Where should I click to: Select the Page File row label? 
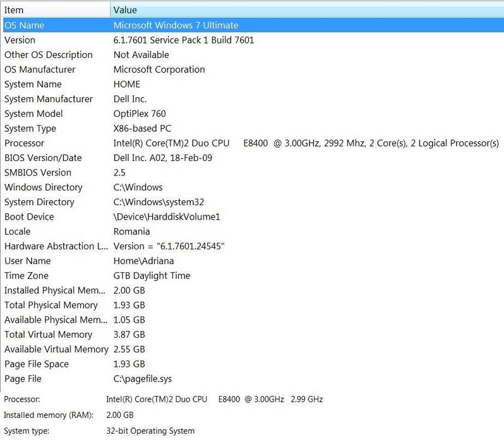coord(23,379)
